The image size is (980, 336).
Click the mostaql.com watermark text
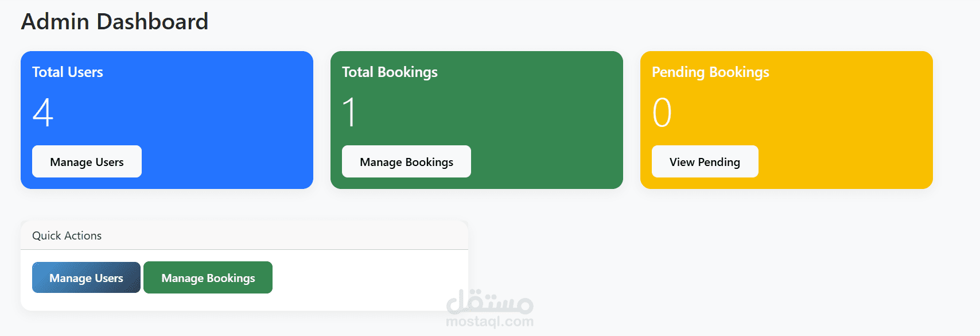(x=489, y=322)
